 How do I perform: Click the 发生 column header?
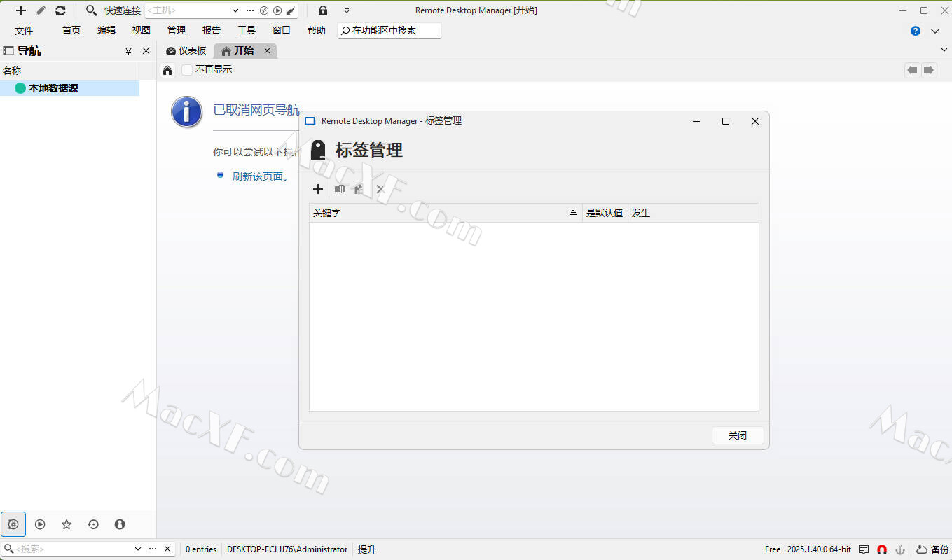coord(693,213)
